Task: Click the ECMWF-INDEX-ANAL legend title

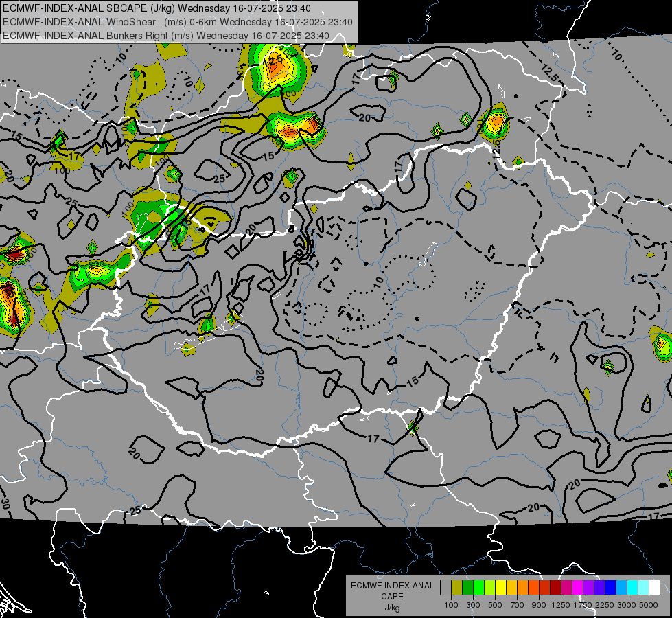Action: coord(392,586)
